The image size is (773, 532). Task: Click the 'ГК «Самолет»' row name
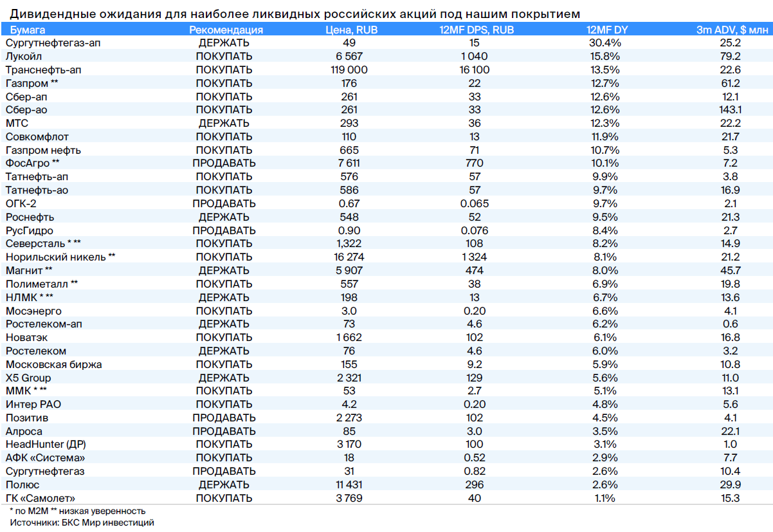point(41,499)
